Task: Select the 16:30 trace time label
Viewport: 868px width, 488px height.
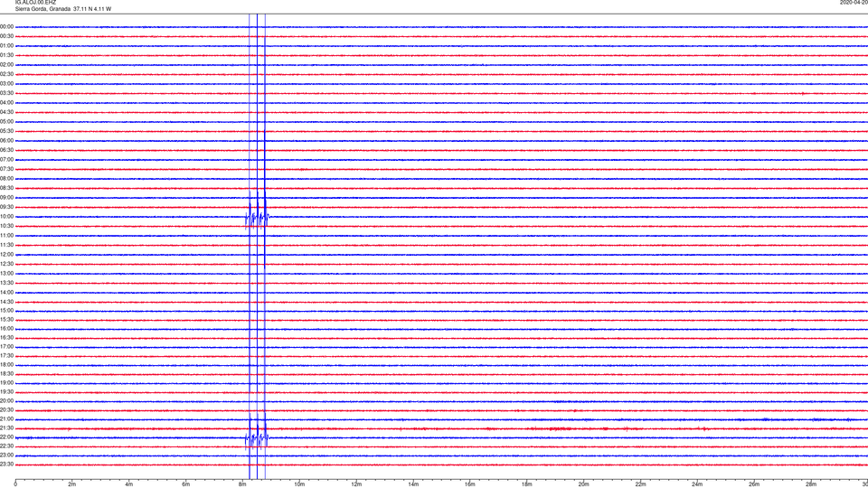Action: pos(6,337)
